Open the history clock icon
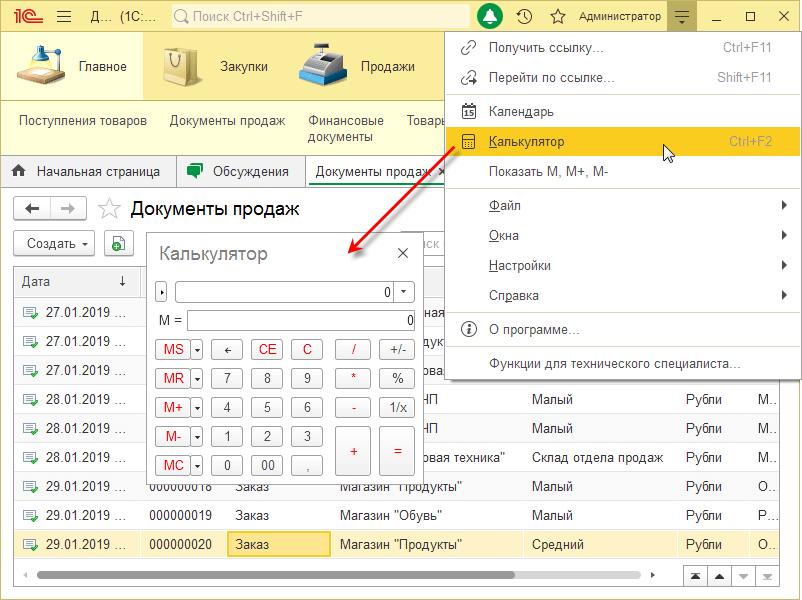This screenshot has height=600, width=802. [524, 16]
